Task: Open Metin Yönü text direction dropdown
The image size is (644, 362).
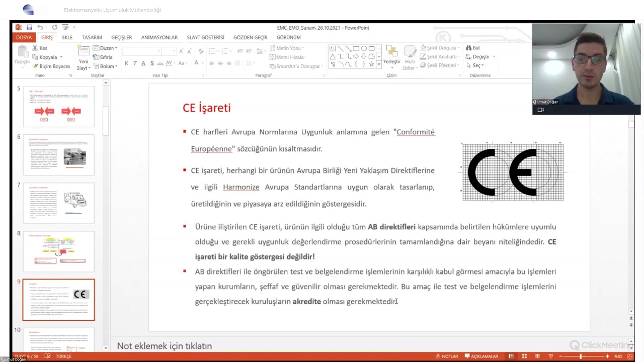Action: 287,48
